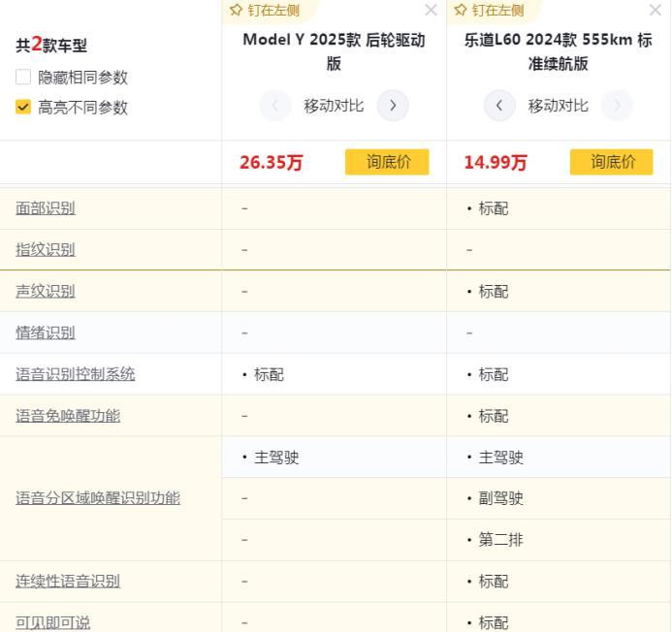Viewport: 672px width, 632px height.
Task: Request lowest price for 乐道L60
Action: pos(612,162)
